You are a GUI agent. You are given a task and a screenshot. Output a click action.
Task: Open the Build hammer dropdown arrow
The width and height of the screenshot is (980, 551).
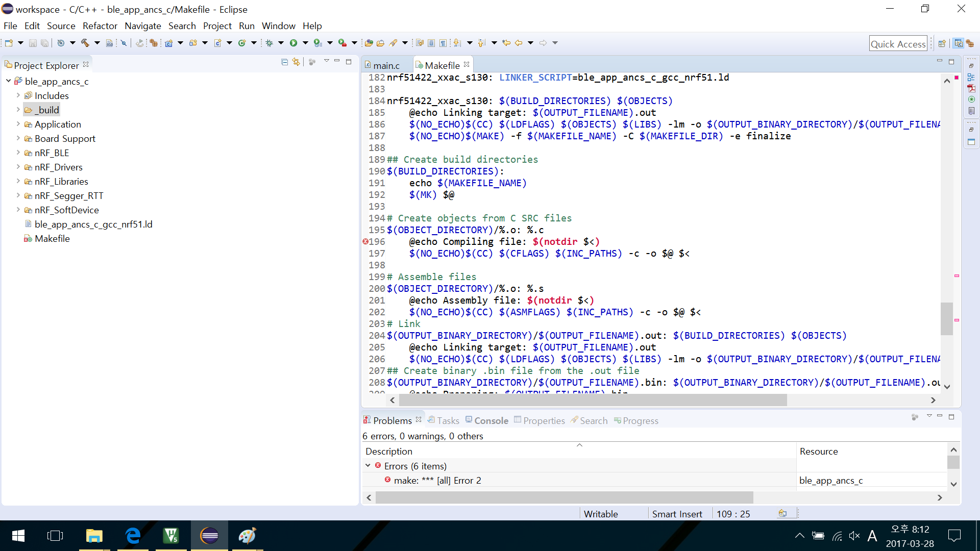(97, 43)
